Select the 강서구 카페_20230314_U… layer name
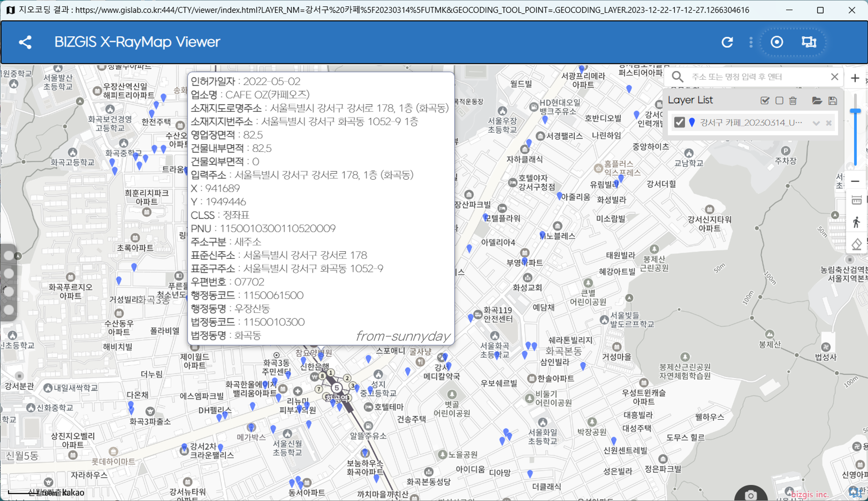The width and height of the screenshot is (868, 501). [751, 122]
